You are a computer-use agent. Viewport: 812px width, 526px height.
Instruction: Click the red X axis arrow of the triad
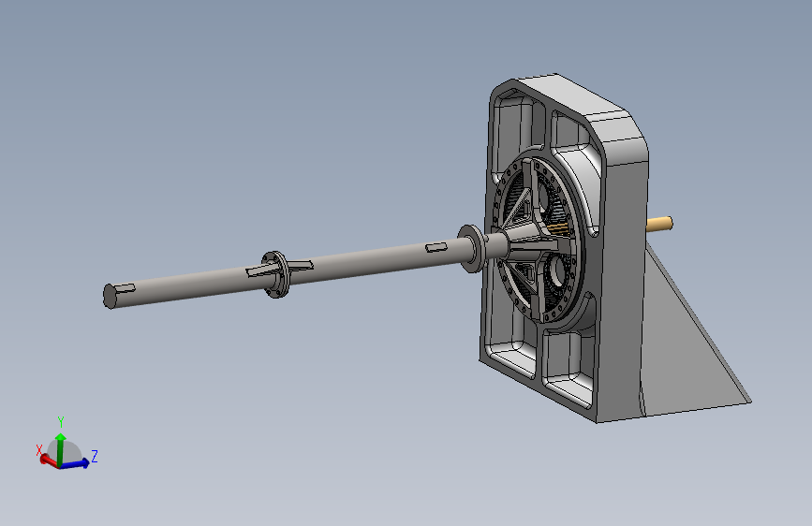coord(48,460)
